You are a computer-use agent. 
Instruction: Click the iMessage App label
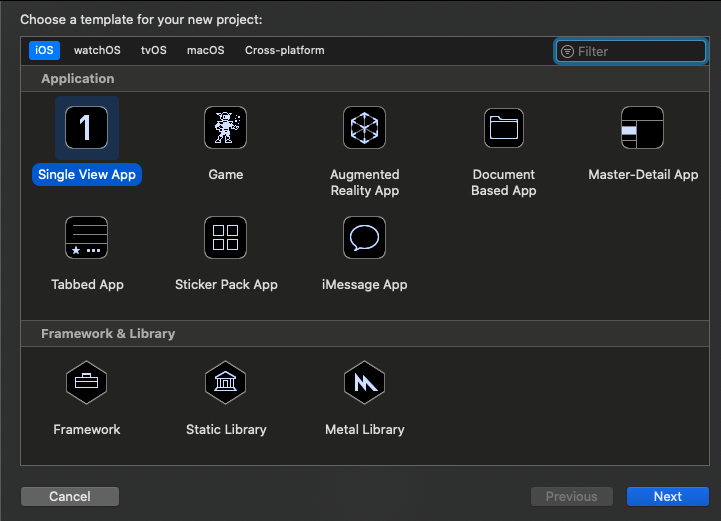365,285
